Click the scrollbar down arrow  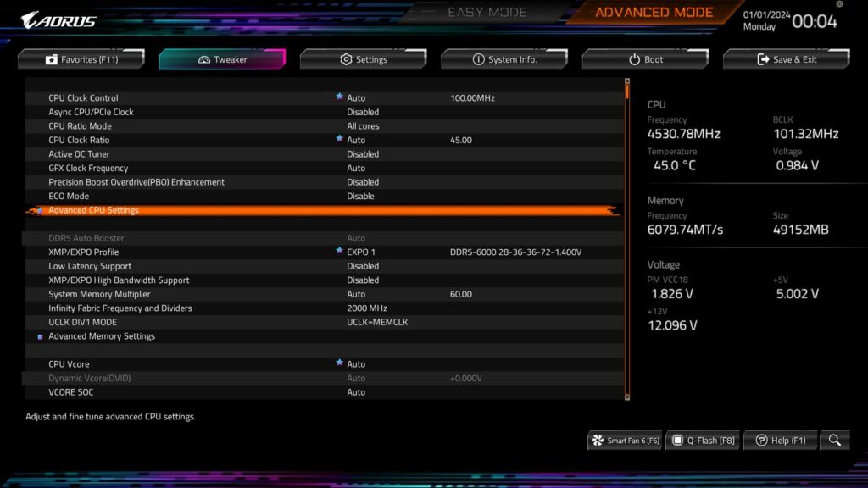627,396
